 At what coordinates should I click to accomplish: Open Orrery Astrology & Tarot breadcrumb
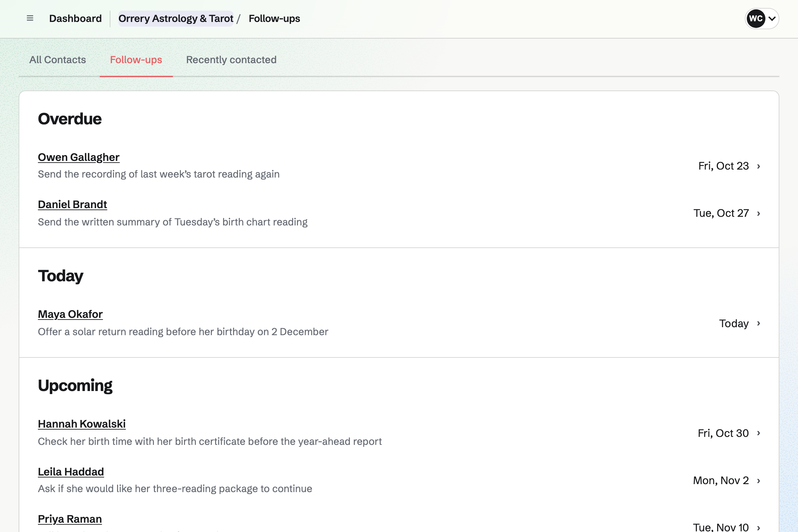coord(176,18)
